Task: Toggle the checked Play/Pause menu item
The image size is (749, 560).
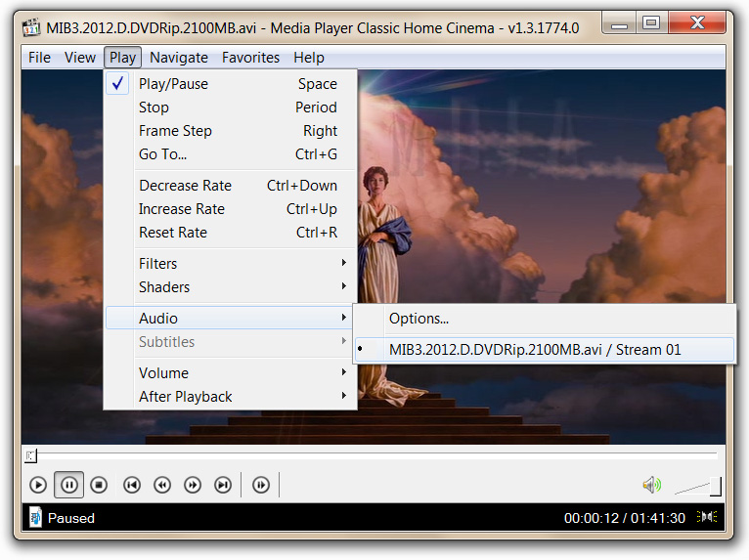Action: (231, 84)
